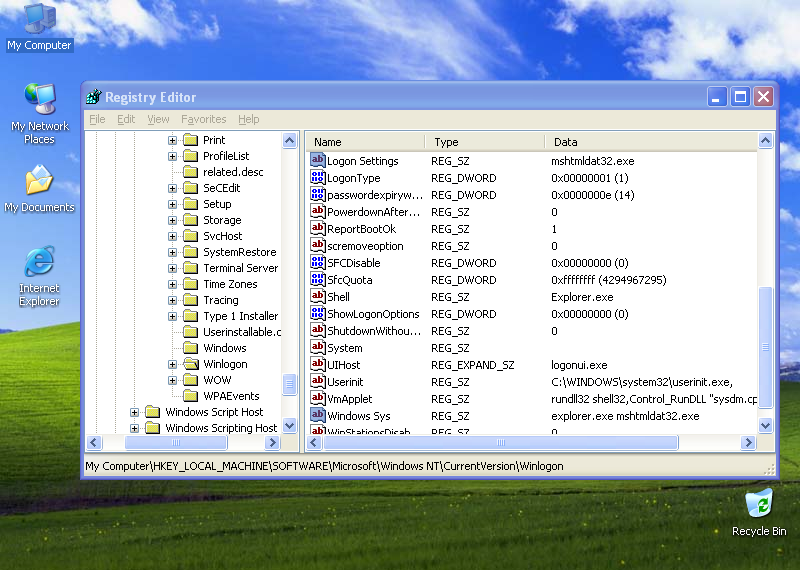The image size is (800, 570).
Task: Open the Favorites menu
Action: pos(203,119)
